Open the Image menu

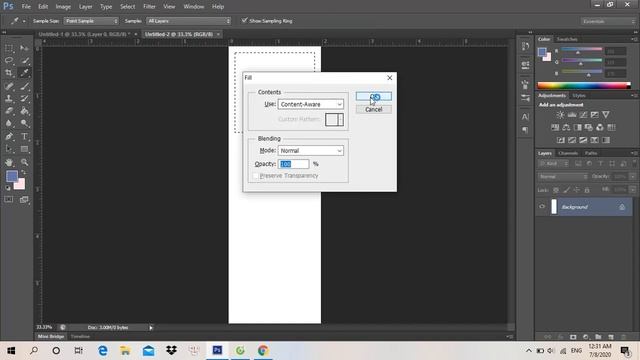pyautogui.click(x=63, y=7)
